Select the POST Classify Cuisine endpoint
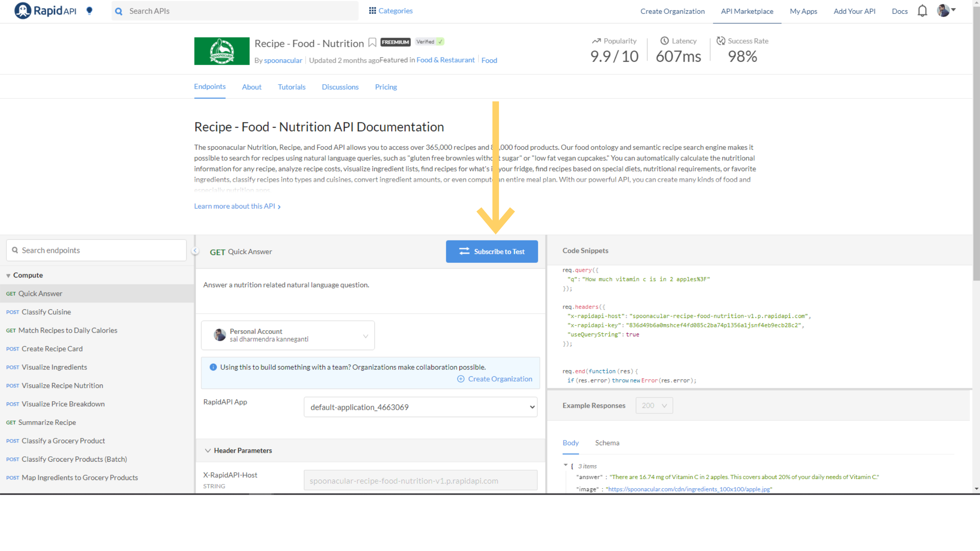This screenshot has width=980, height=551. [97, 312]
